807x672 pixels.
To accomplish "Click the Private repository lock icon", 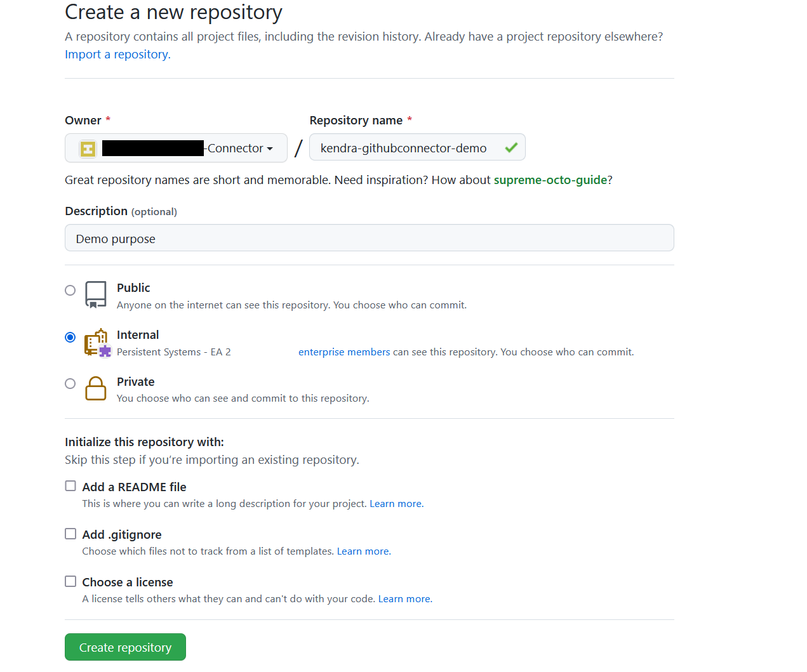I will pyautogui.click(x=96, y=388).
